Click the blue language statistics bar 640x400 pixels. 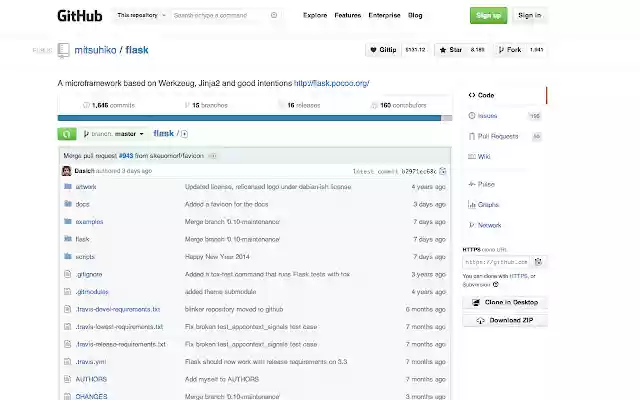[x=249, y=118]
